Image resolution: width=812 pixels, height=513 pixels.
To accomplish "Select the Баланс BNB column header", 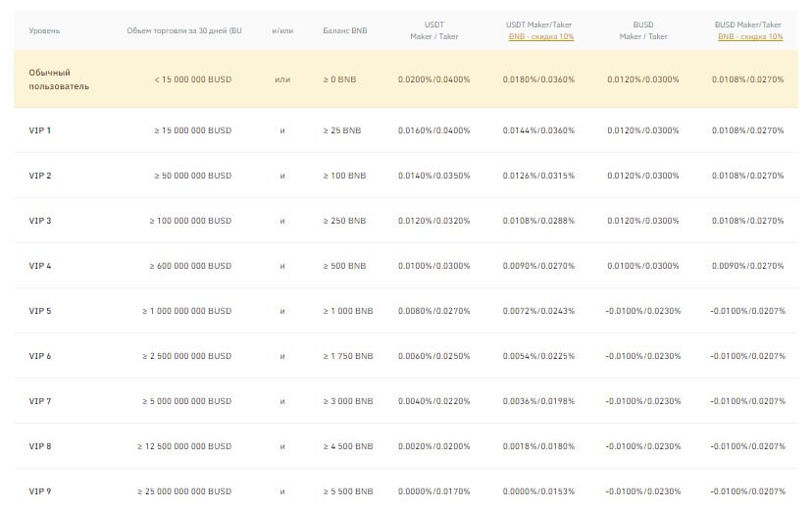I will point(344,30).
